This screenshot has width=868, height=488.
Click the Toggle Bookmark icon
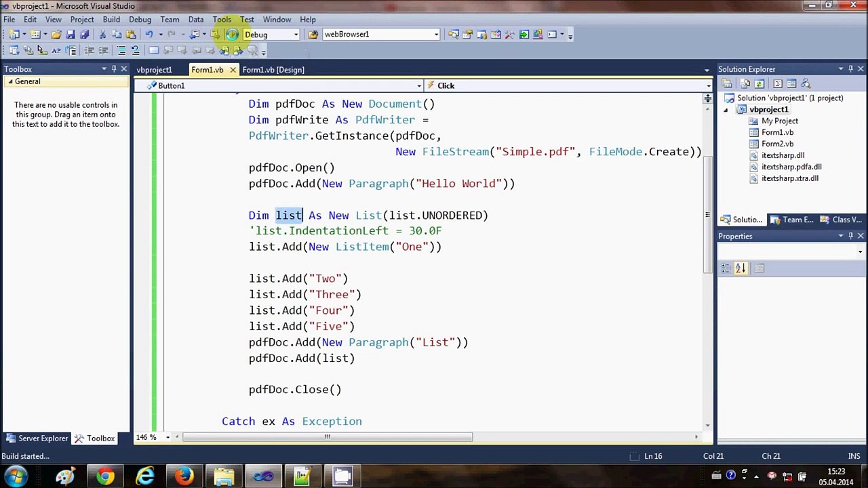coord(154,50)
